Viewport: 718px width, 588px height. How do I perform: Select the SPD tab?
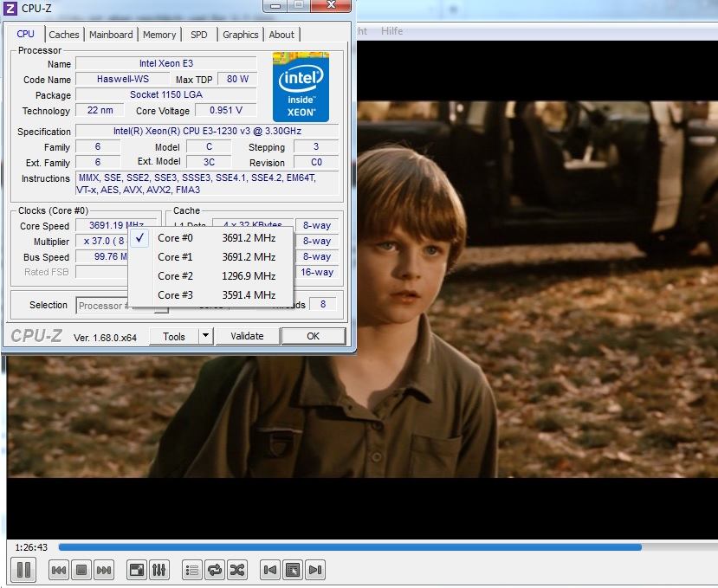(198, 35)
